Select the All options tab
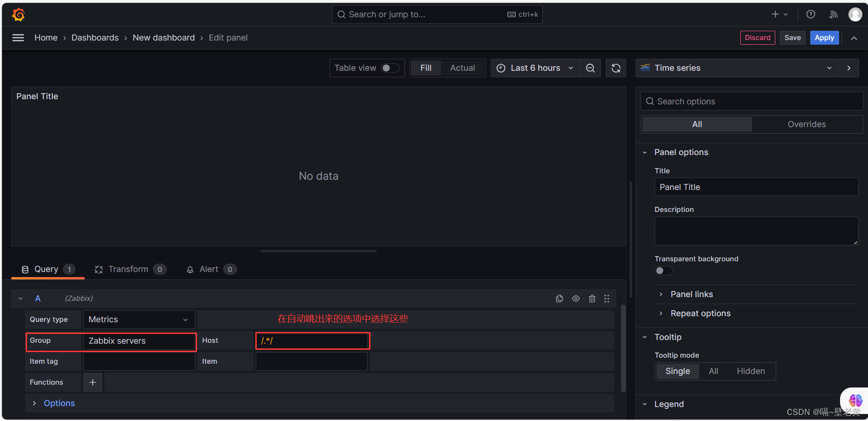Viewport: 868px width, 421px height. (697, 124)
